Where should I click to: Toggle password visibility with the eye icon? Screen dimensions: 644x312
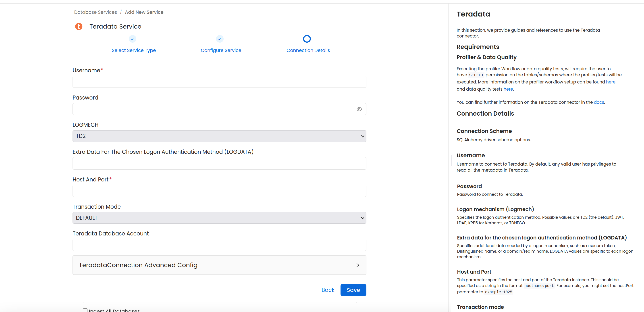tap(359, 109)
